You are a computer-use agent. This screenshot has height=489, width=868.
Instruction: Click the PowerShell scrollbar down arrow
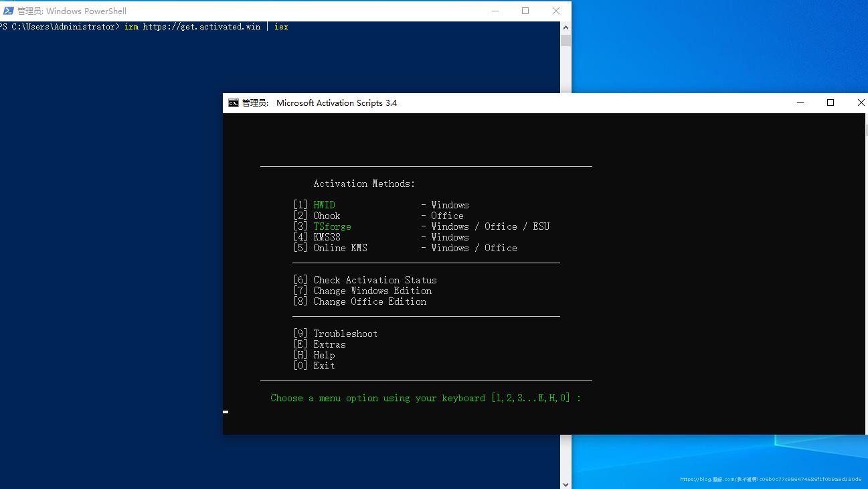tap(566, 484)
